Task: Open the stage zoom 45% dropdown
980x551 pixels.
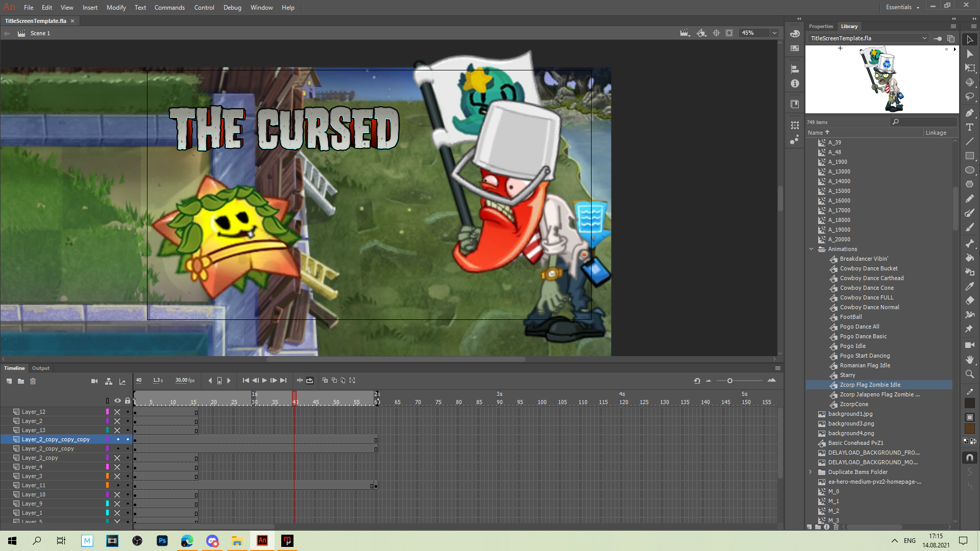Action: tap(774, 33)
